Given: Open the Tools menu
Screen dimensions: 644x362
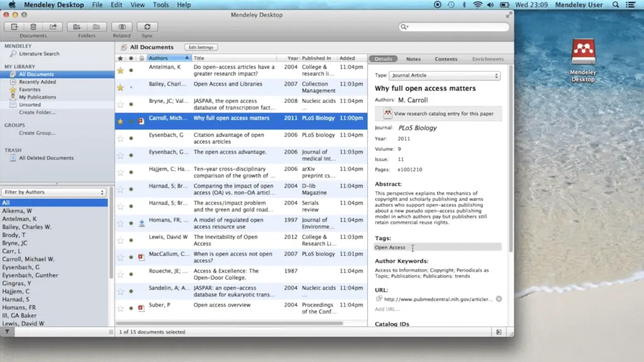Looking at the screenshot, I should (160, 5).
